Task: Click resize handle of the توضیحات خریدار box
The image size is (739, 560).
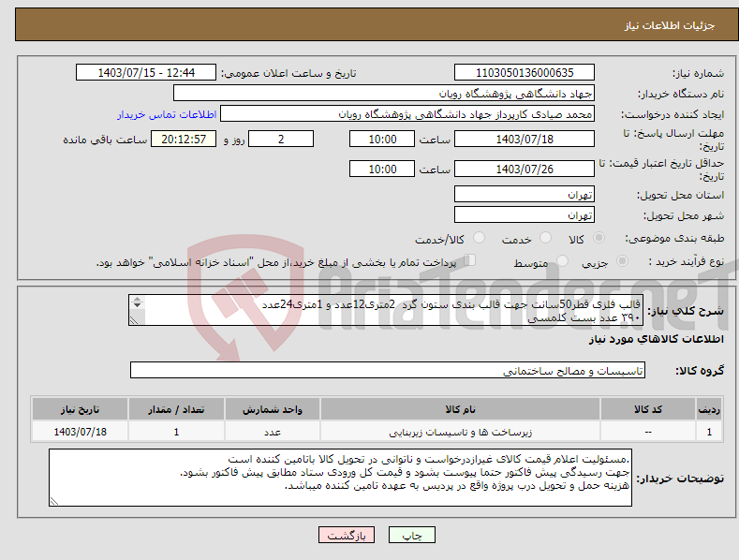Action: click(54, 502)
